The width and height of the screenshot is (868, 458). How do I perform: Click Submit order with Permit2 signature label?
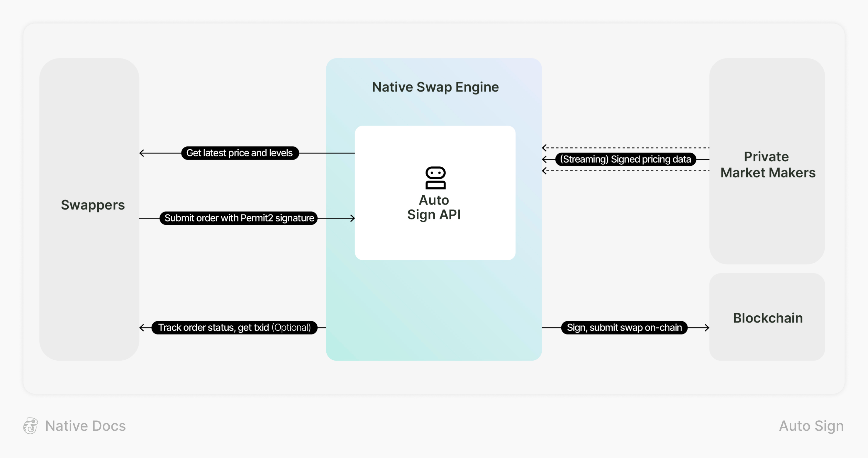tap(239, 218)
